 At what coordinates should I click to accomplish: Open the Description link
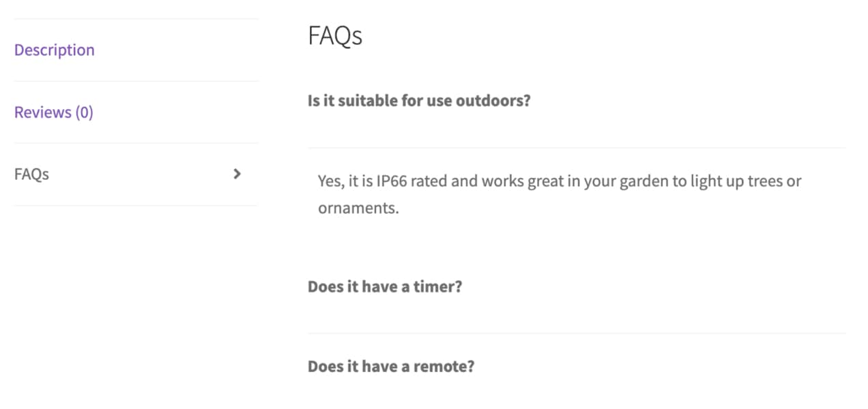[x=54, y=49]
